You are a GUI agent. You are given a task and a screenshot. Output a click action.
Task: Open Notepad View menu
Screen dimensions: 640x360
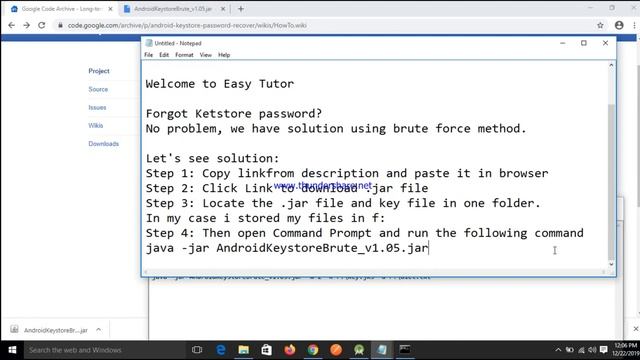click(x=205, y=55)
